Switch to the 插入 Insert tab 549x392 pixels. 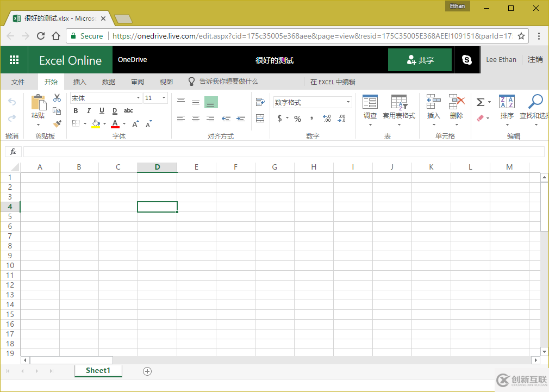pos(79,82)
